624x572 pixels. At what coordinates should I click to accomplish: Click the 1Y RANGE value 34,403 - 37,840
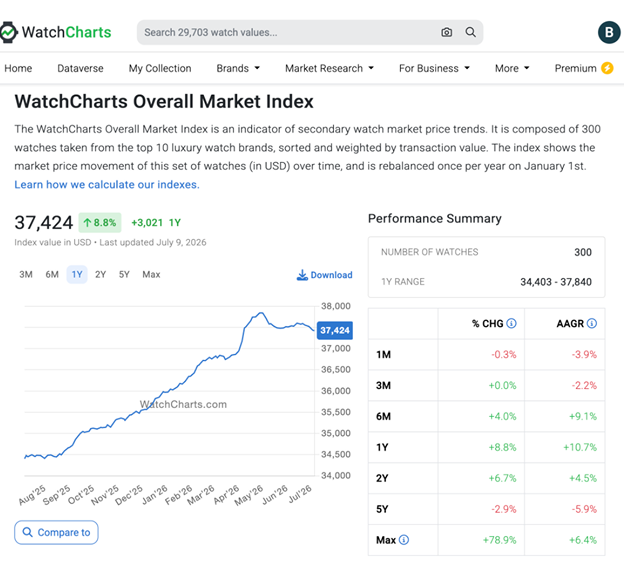pos(556,282)
